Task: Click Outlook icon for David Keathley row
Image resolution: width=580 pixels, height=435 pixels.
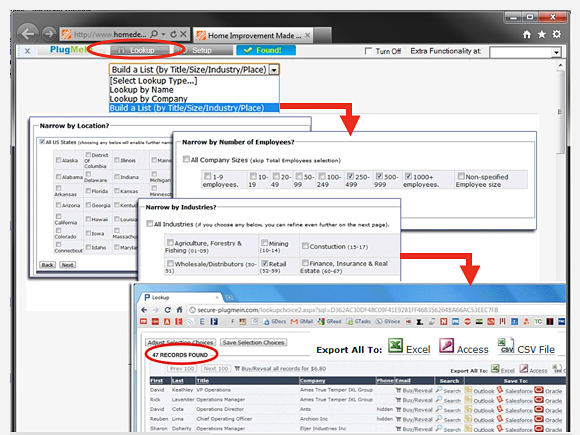Action: 468,390
